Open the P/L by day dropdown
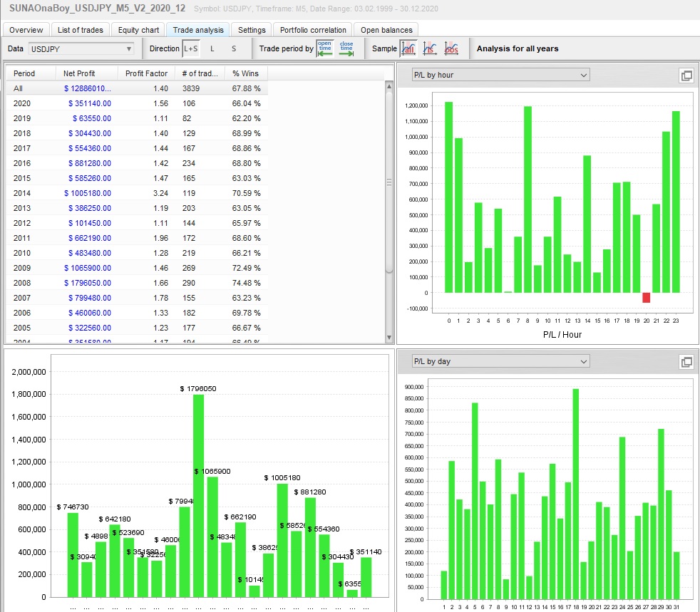 tap(500, 361)
